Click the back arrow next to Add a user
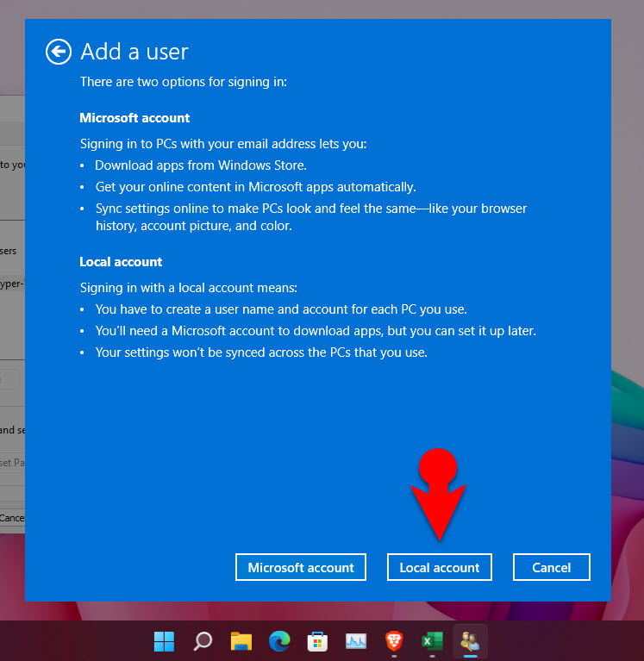This screenshot has height=661, width=644. tap(59, 52)
